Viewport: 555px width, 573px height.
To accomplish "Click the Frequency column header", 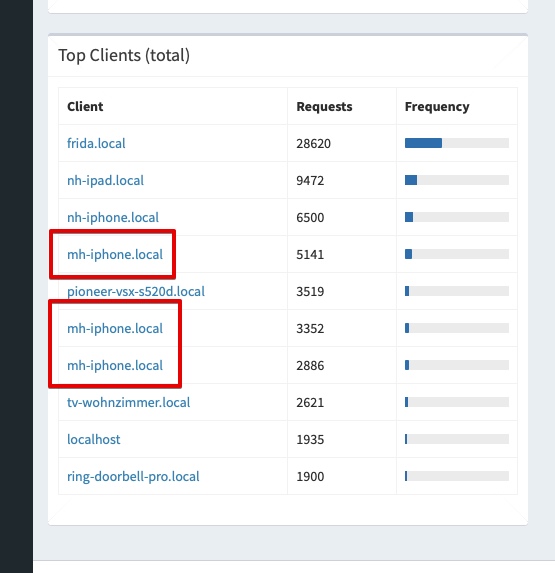I will click(437, 106).
